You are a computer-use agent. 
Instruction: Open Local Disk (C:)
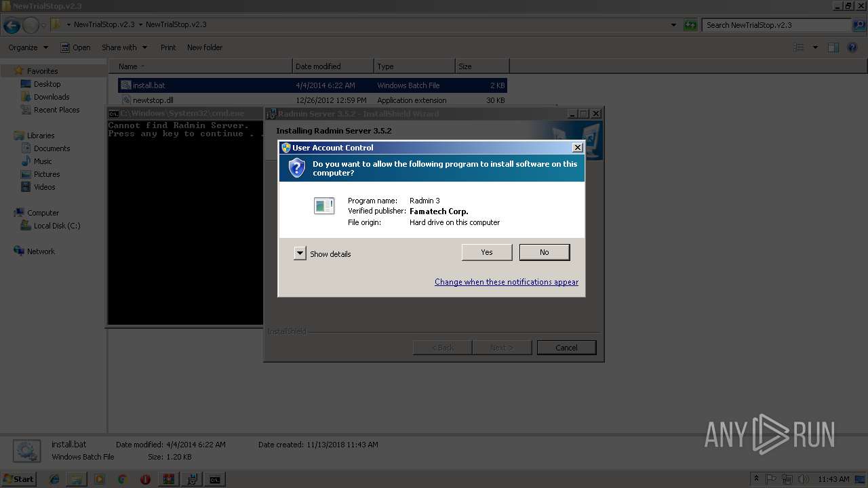pyautogui.click(x=57, y=226)
